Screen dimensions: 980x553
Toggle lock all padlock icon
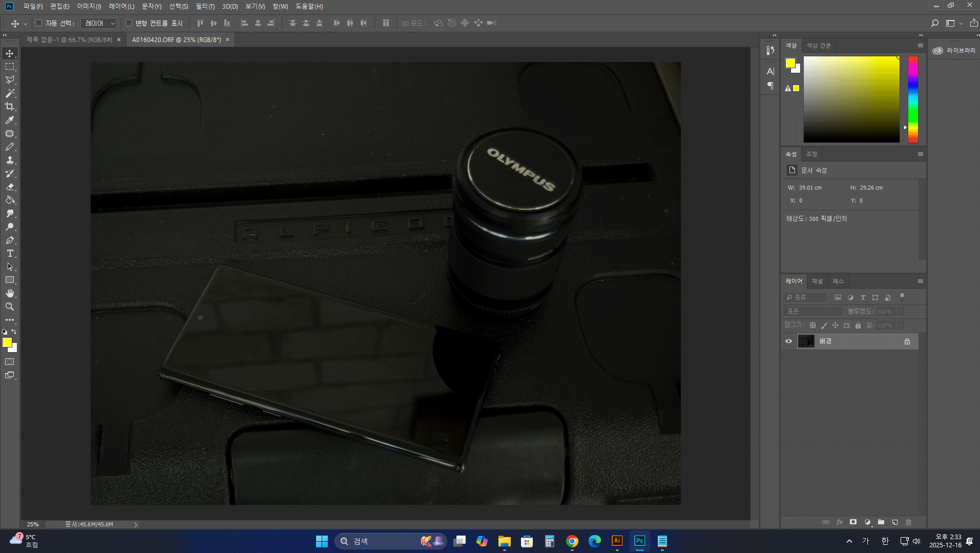(x=858, y=325)
